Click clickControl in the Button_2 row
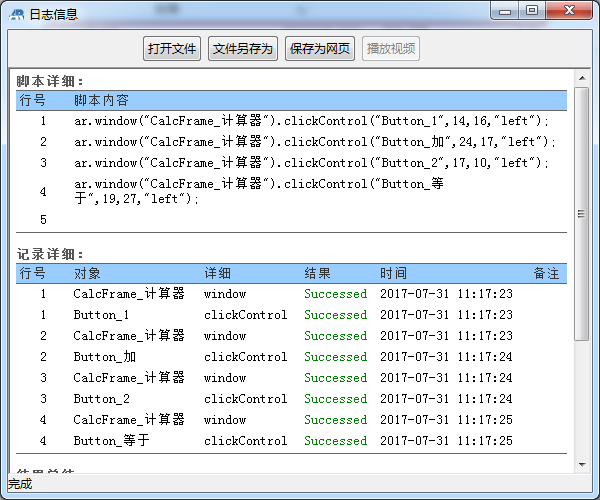The height and width of the screenshot is (500, 600). [x=246, y=399]
